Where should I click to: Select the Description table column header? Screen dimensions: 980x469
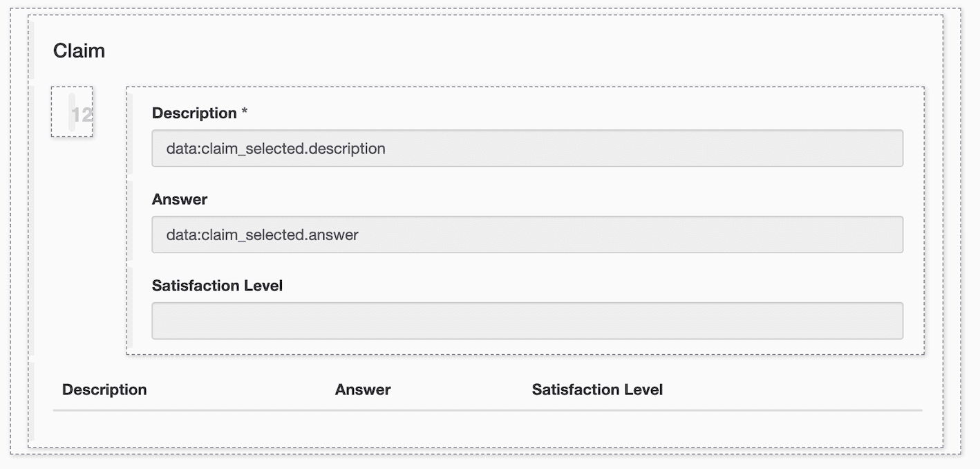(104, 389)
